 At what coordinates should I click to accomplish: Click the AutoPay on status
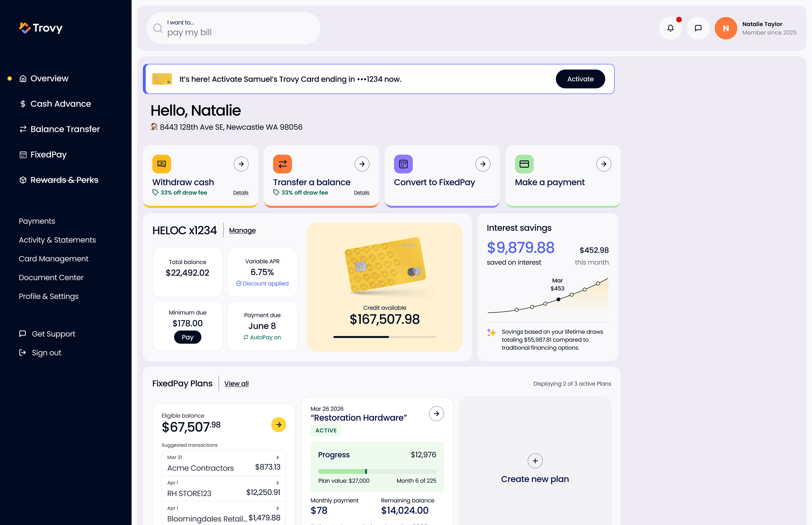(x=262, y=337)
